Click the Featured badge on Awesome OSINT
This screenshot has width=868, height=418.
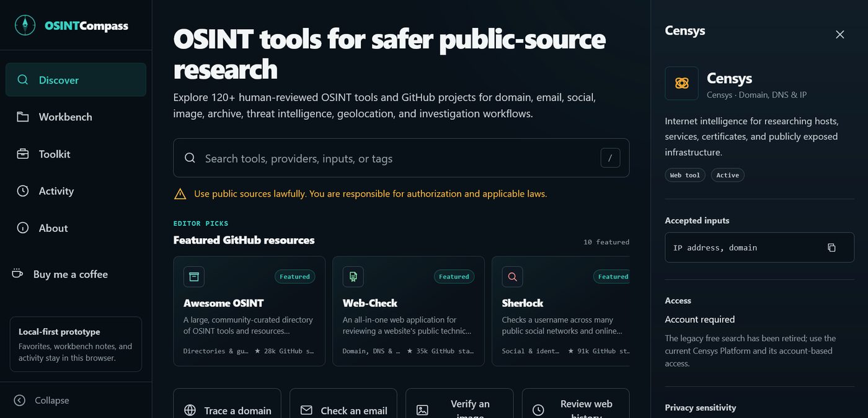[294, 277]
